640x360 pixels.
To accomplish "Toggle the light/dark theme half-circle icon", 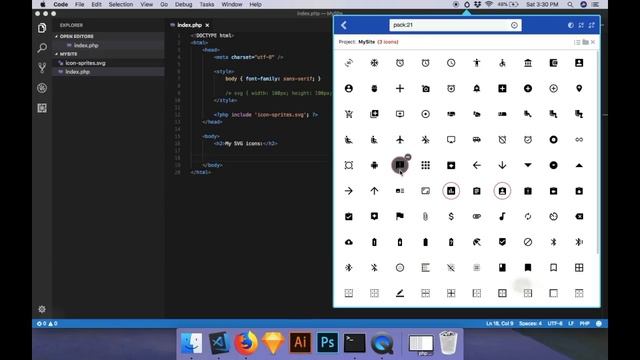I will pyautogui.click(x=570, y=25).
